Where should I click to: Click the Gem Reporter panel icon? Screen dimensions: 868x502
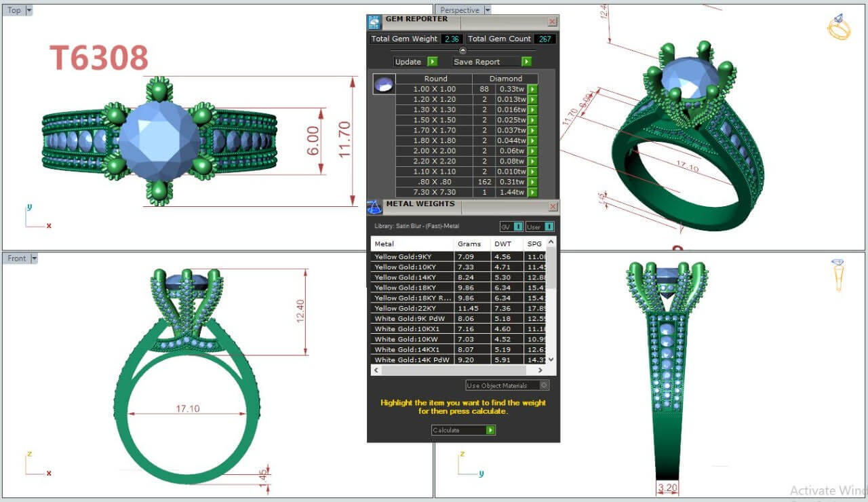[374, 22]
